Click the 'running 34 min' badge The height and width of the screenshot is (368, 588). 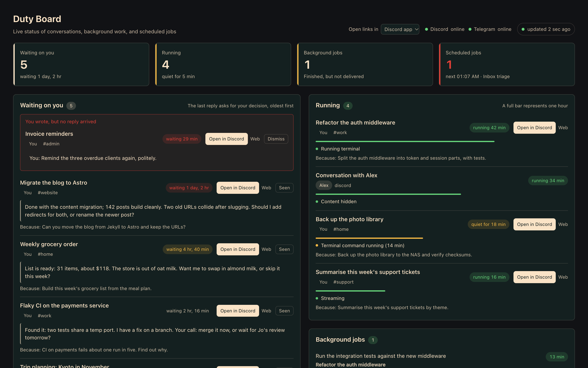(x=548, y=181)
